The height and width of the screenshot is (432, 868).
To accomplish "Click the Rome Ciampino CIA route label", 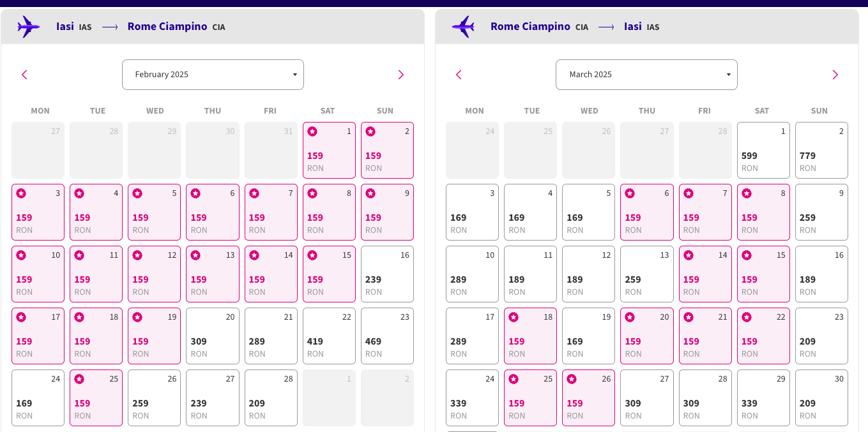I will point(538,26).
